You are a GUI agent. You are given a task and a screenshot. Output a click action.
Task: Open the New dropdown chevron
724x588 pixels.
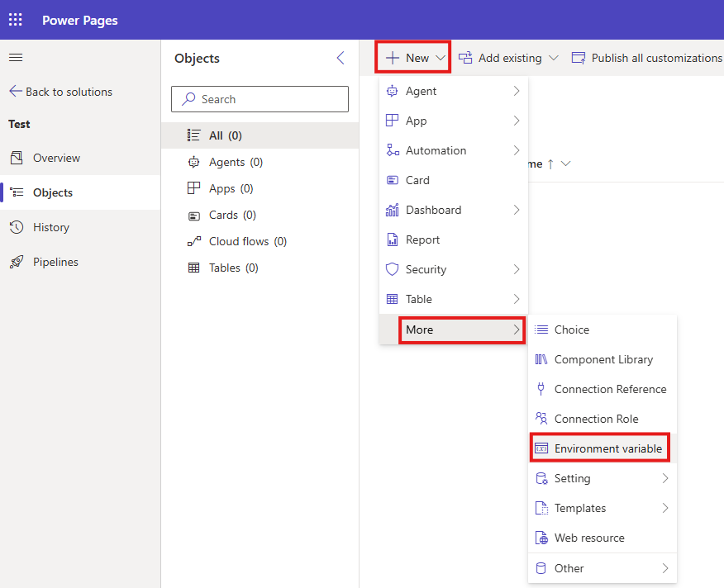[441, 58]
